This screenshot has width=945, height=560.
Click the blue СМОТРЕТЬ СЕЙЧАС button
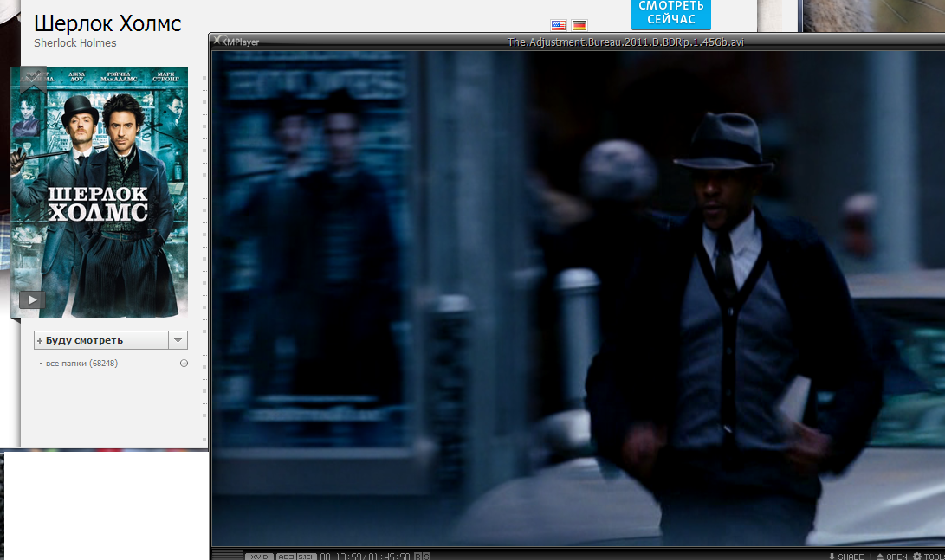point(670,13)
